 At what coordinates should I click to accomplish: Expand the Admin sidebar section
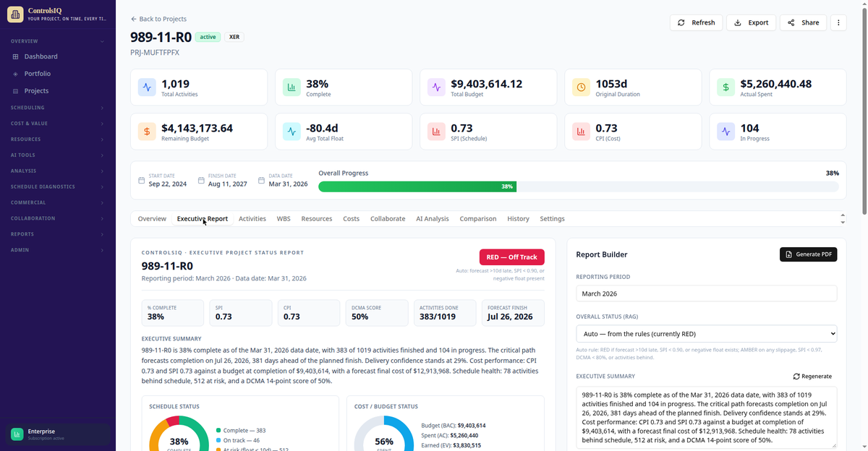[58, 249]
